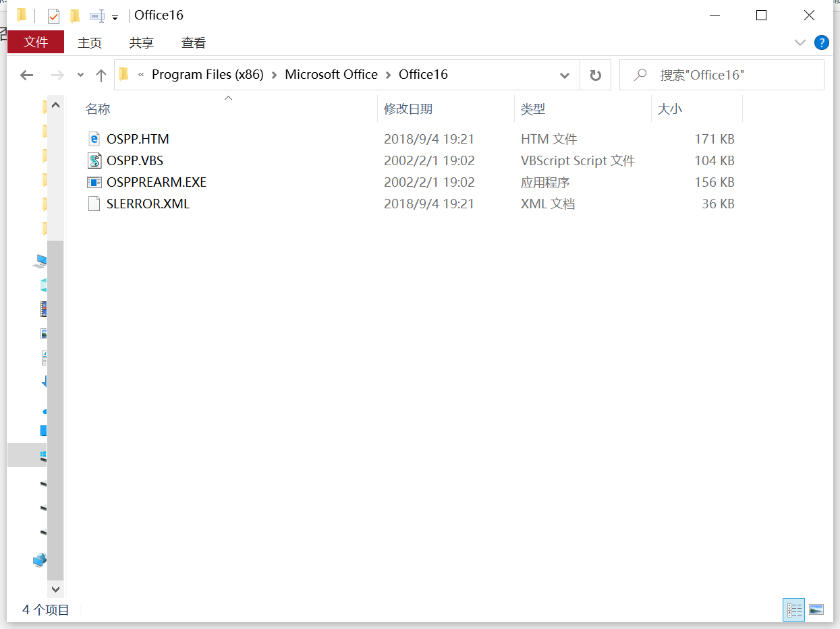Expand chevron after Program Files (x86)
The width and height of the screenshot is (840, 629).
tap(275, 75)
